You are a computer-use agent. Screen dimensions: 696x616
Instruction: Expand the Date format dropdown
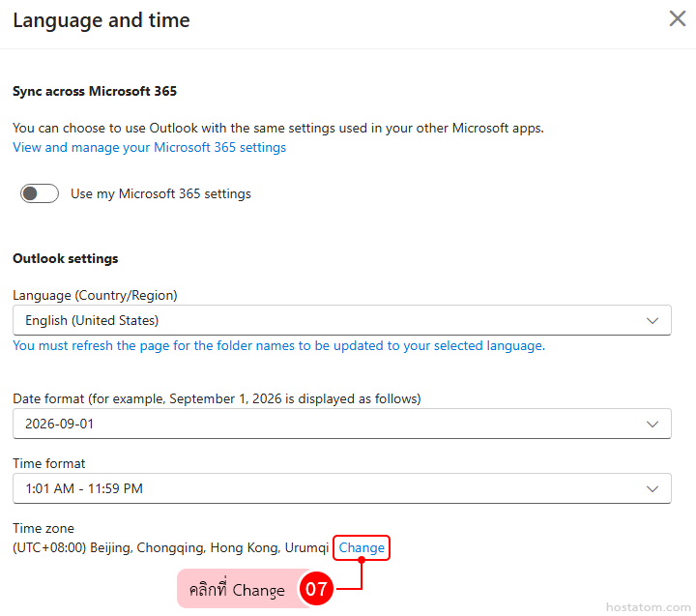[x=342, y=424]
